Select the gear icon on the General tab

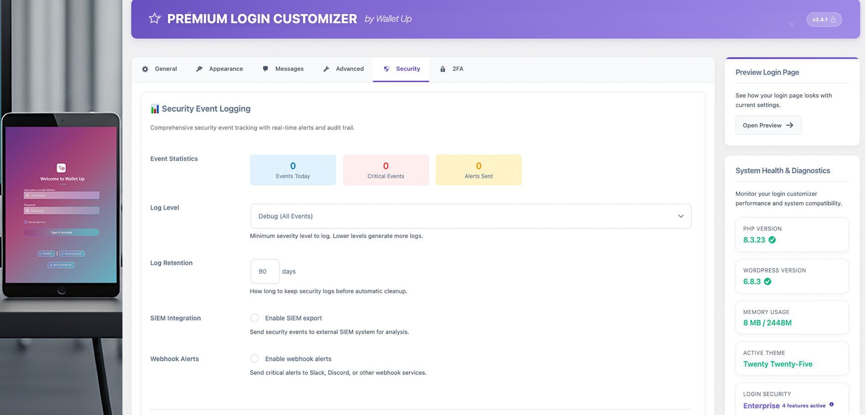145,68
